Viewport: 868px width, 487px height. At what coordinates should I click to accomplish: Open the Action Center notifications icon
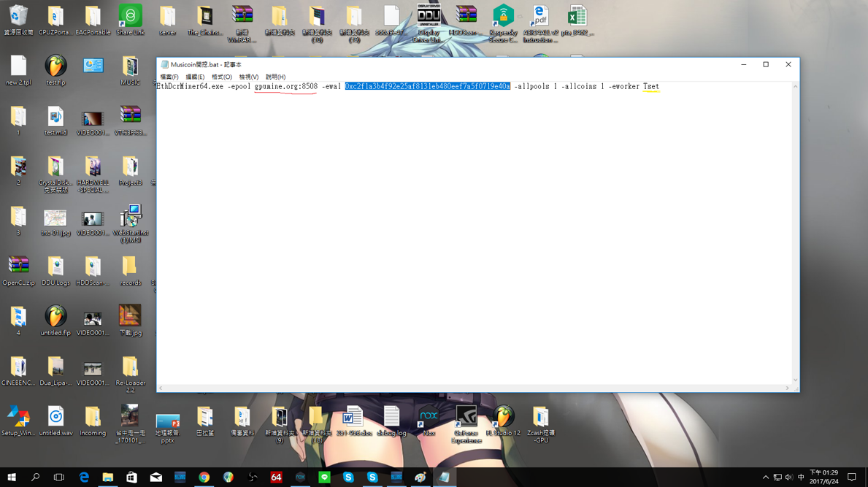pyautogui.click(x=852, y=477)
